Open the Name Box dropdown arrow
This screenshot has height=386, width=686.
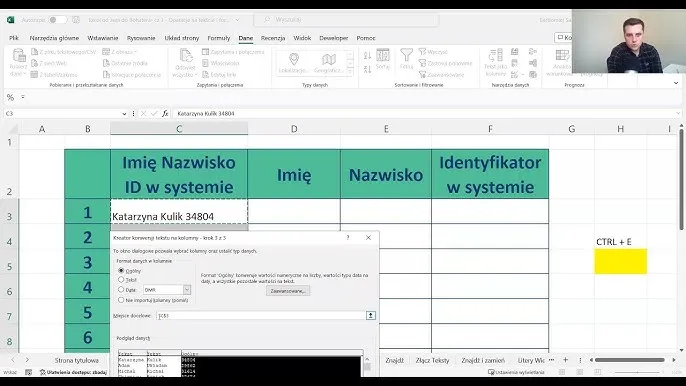coord(124,113)
